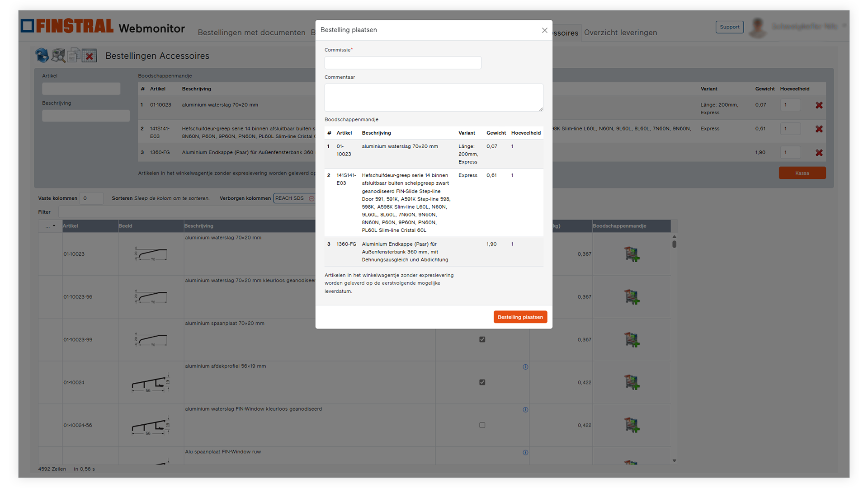Open info icon for 01-10024-56 row
The image size is (868, 488).
pos(525,410)
